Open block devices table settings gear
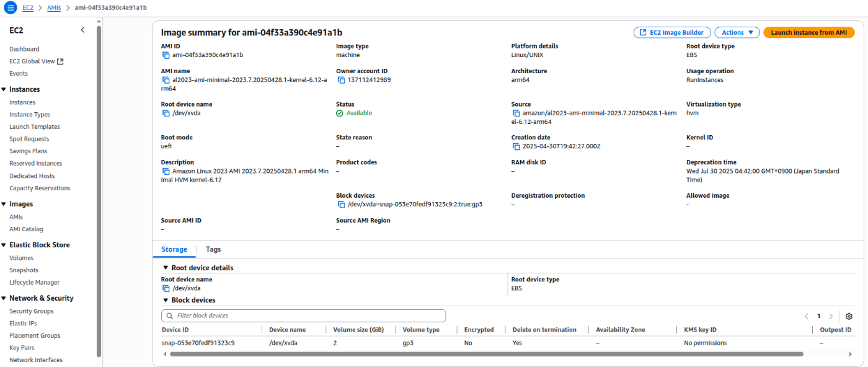 click(x=849, y=316)
